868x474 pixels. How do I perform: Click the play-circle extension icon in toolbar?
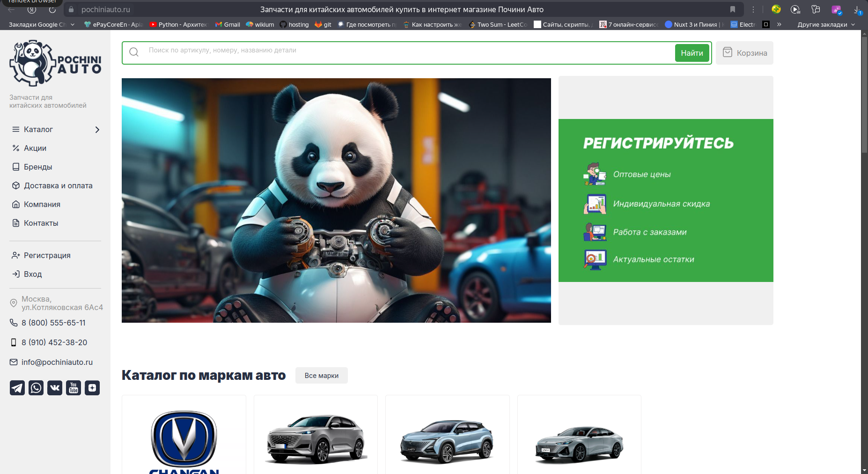pyautogui.click(x=795, y=9)
